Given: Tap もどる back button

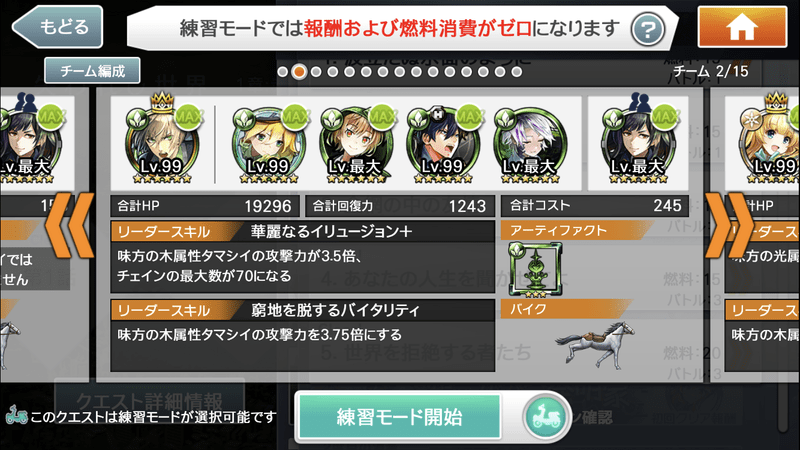Looking at the screenshot, I should pyautogui.click(x=58, y=27).
